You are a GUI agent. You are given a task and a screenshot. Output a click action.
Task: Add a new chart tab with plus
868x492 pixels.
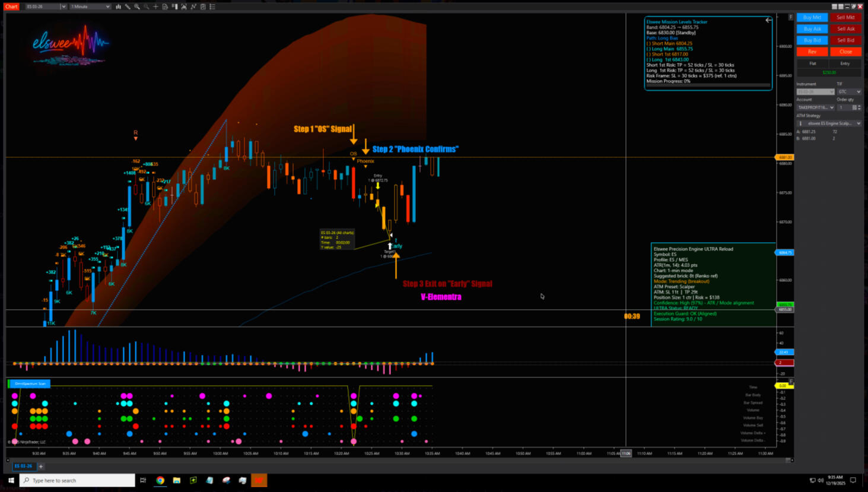coord(41,466)
